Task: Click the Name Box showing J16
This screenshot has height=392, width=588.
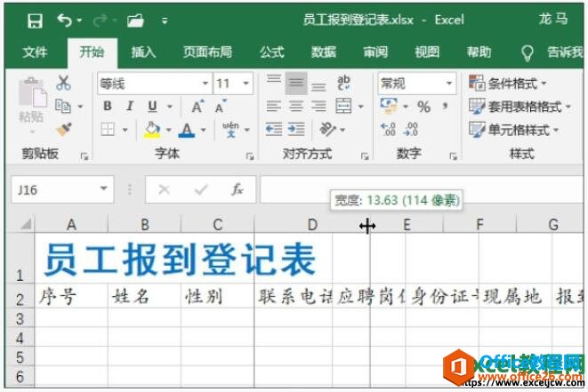Action: point(62,189)
